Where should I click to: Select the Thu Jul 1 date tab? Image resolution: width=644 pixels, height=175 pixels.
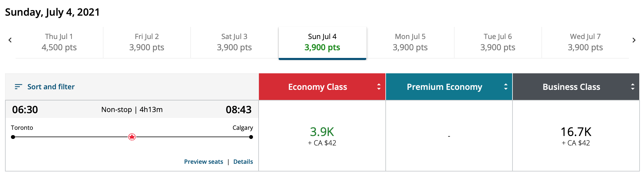(59, 42)
